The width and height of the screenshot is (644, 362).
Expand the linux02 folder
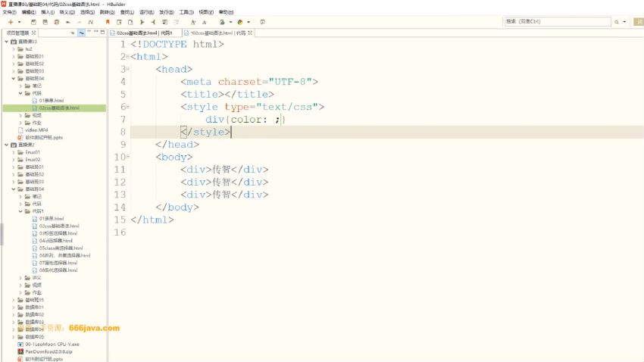pos(14,160)
